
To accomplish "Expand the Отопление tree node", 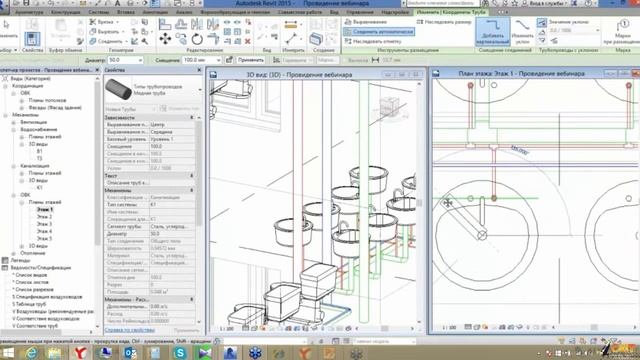I will (13, 253).
